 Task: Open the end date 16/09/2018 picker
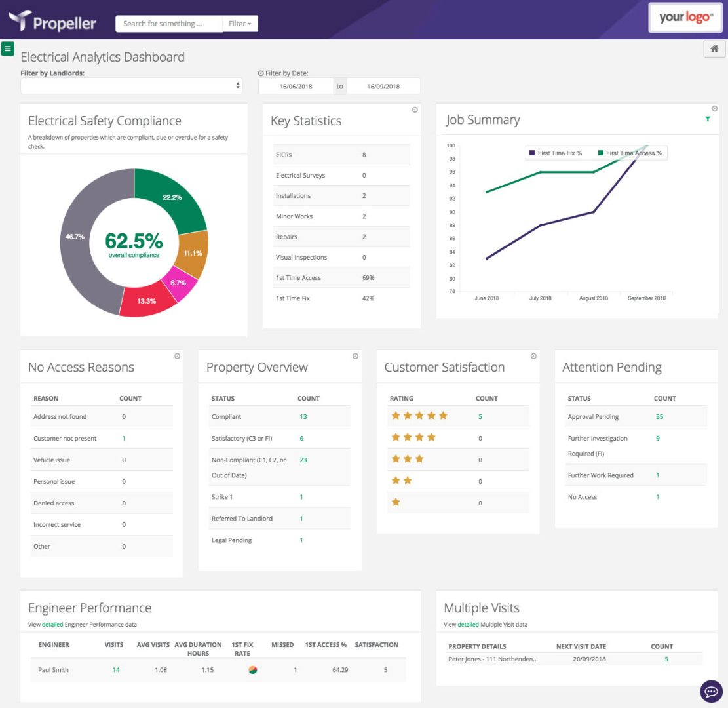(383, 87)
